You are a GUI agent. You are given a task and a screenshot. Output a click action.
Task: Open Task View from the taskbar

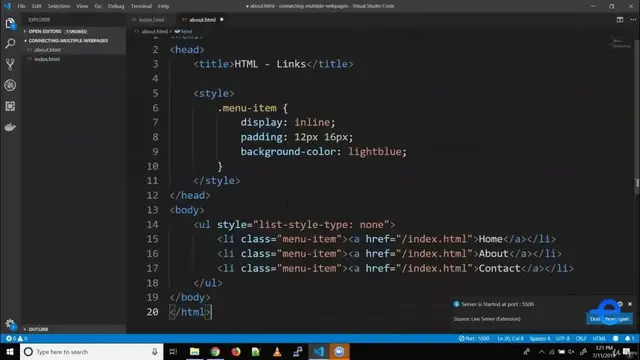click(173, 351)
